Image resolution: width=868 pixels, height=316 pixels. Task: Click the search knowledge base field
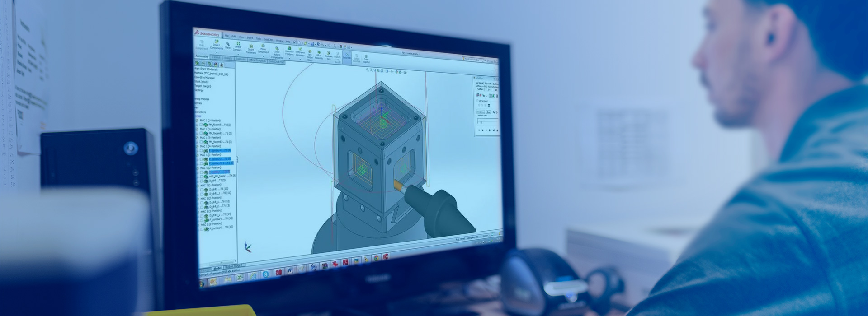[x=473, y=60]
